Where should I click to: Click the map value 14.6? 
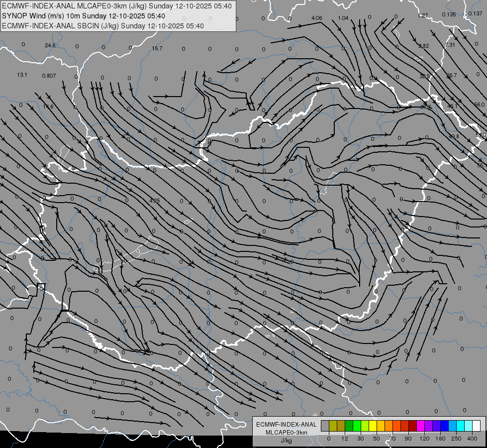pyautogui.click(x=48, y=107)
